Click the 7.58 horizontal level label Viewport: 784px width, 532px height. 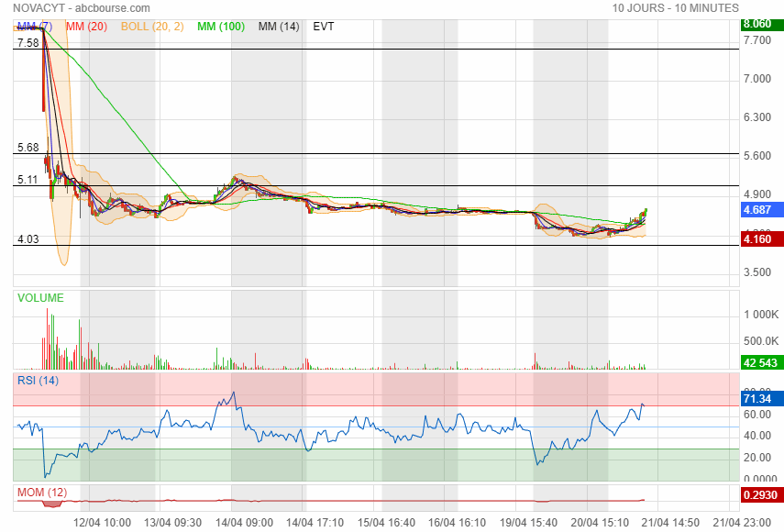pyautogui.click(x=28, y=42)
